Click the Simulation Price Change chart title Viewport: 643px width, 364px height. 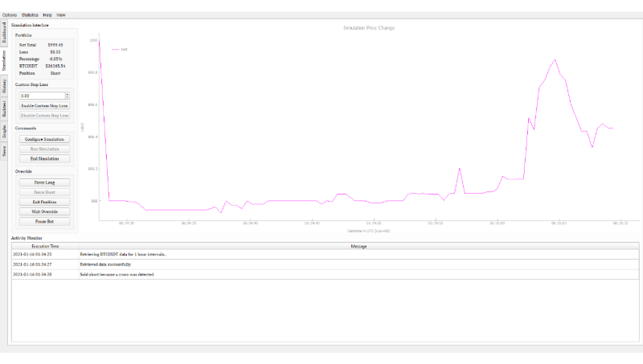coord(369,28)
